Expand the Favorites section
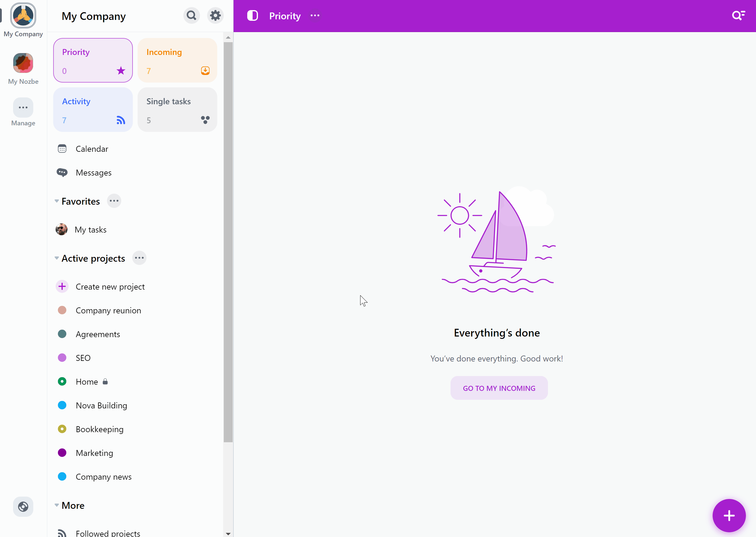756x537 pixels. tap(56, 200)
